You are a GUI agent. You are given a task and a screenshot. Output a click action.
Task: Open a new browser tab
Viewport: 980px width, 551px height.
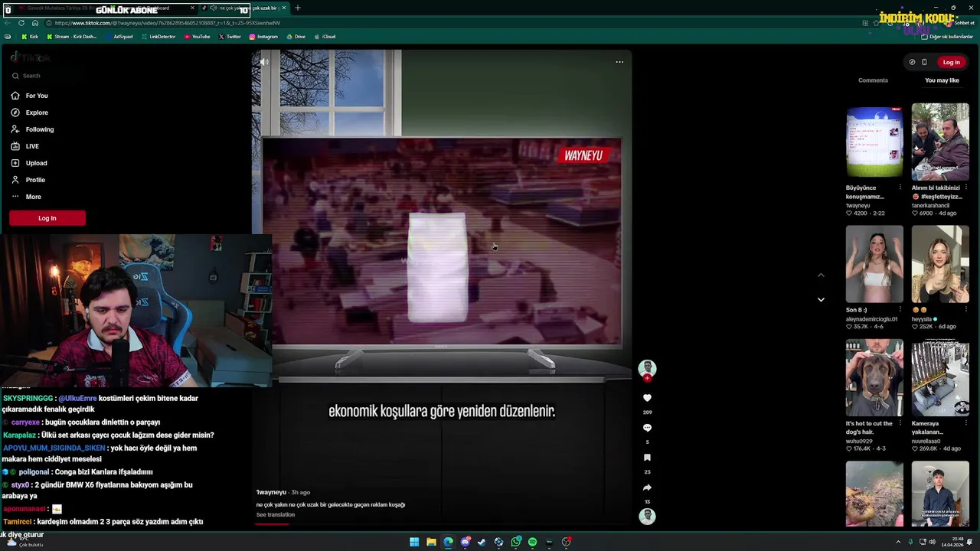298,8
